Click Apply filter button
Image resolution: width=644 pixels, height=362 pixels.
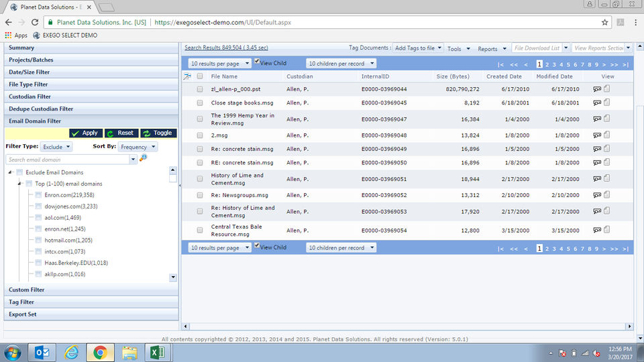click(x=86, y=133)
